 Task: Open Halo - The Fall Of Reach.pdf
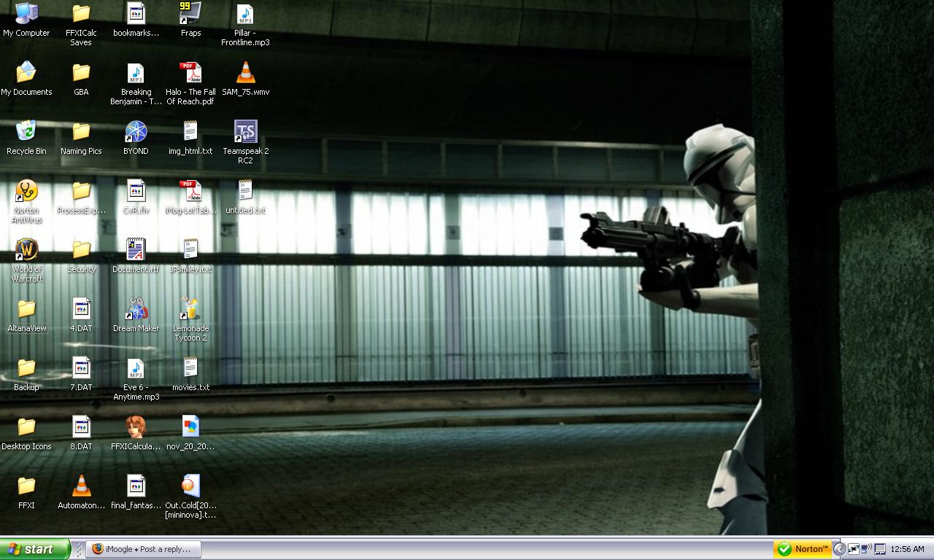click(190, 73)
